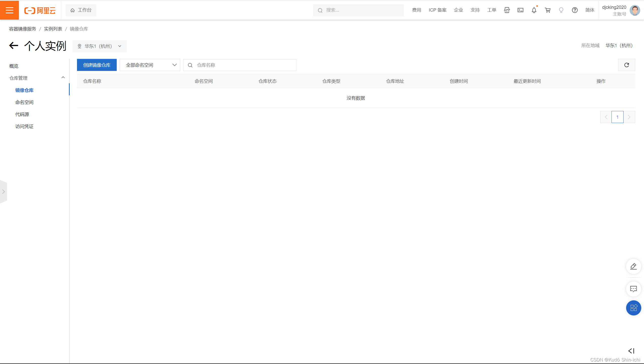Select 命名空间 in the sidebar
This screenshot has height=364, width=644.
[x=24, y=102]
